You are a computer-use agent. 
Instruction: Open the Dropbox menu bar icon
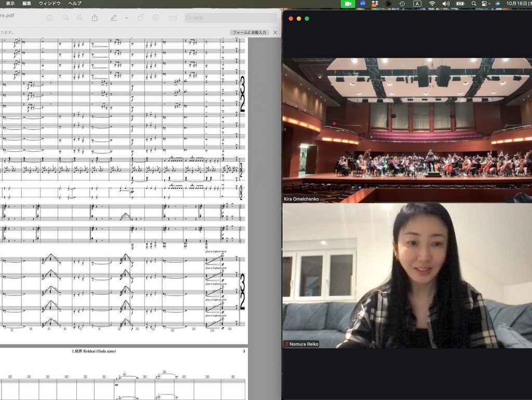pos(375,4)
